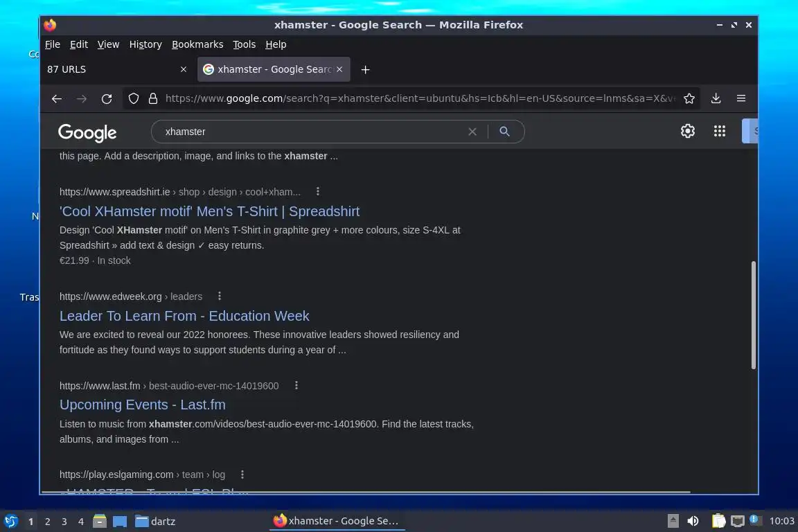Click the horizontal scrollbar at page bottom
798x532 pixels.
pyautogui.click(x=366, y=492)
